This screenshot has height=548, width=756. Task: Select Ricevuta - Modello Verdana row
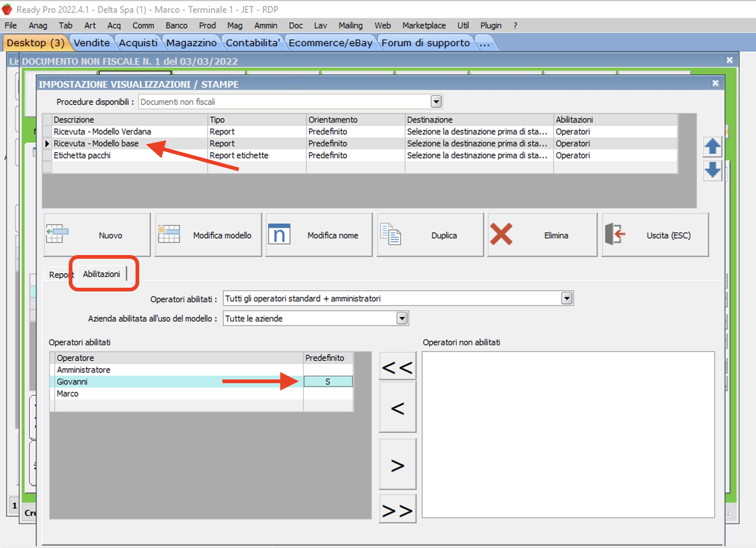click(102, 131)
